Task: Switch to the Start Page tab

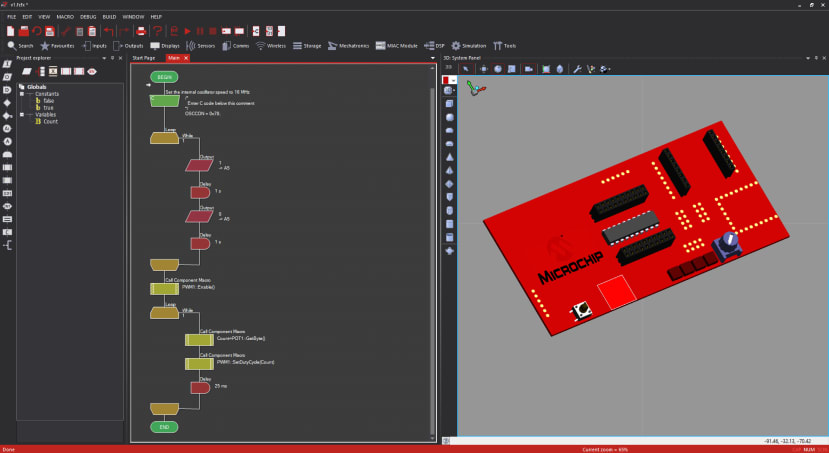Action: (x=144, y=58)
